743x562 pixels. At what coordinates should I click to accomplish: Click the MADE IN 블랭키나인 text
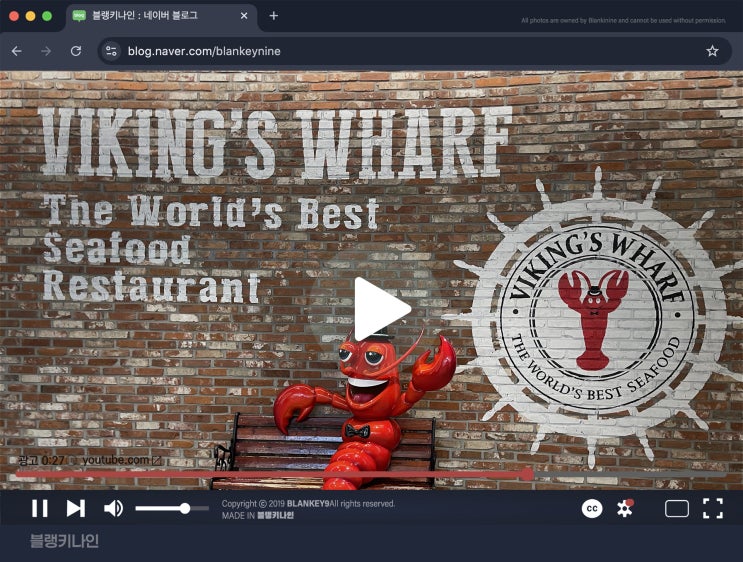258,516
